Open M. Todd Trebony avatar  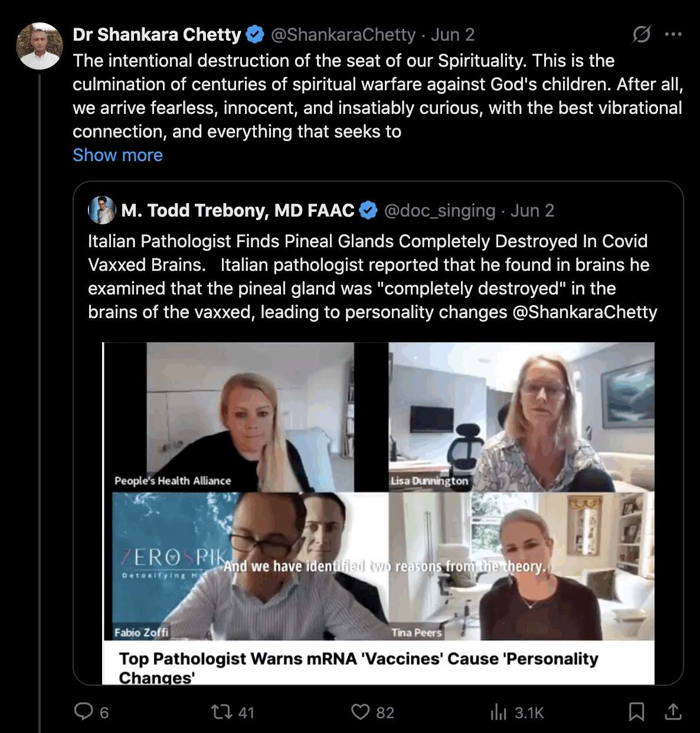(102, 210)
